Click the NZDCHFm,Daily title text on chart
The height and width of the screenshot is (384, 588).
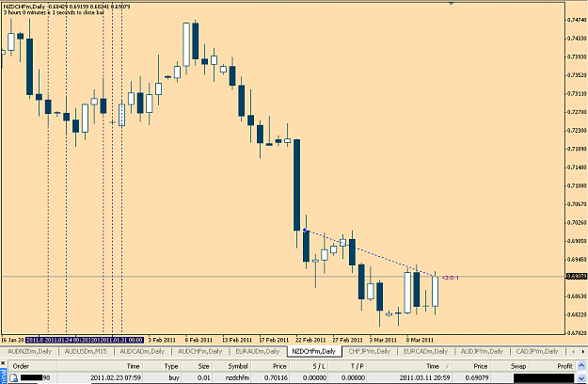tap(24, 7)
